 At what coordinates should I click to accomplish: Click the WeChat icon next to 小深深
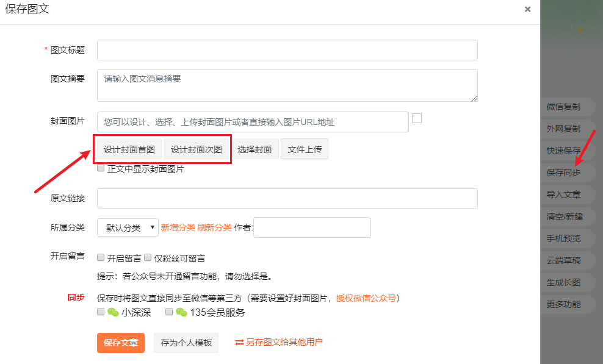113,313
